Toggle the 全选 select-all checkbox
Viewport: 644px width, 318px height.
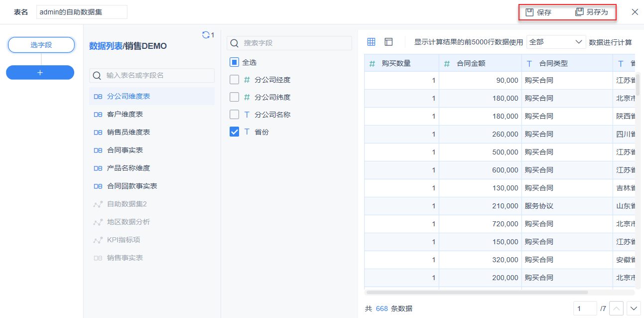(235, 62)
